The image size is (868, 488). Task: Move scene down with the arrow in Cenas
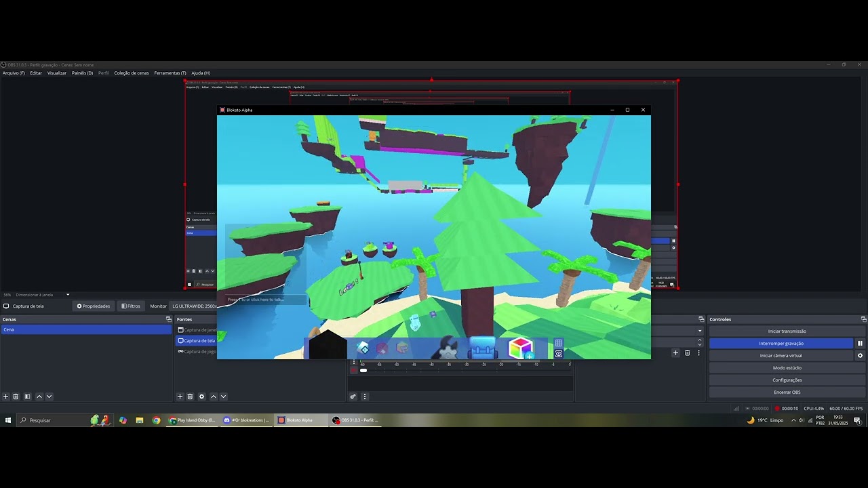(49, 396)
